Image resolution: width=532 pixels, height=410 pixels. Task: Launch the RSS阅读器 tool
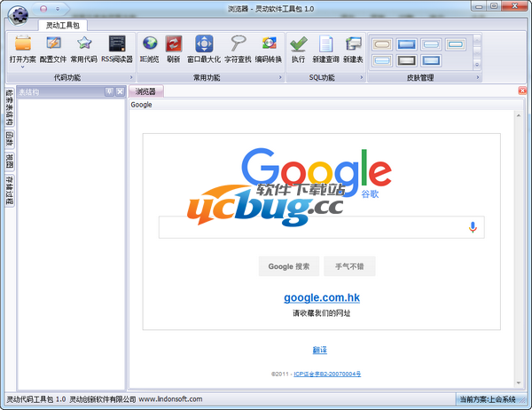point(116,43)
